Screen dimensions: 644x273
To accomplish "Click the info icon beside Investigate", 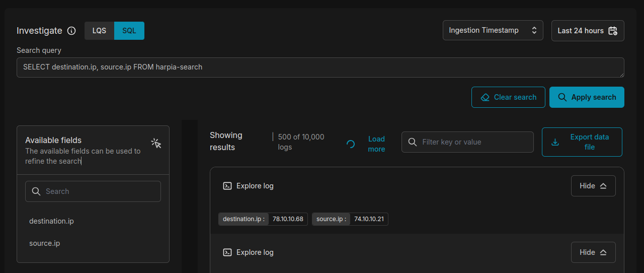I will click(71, 31).
